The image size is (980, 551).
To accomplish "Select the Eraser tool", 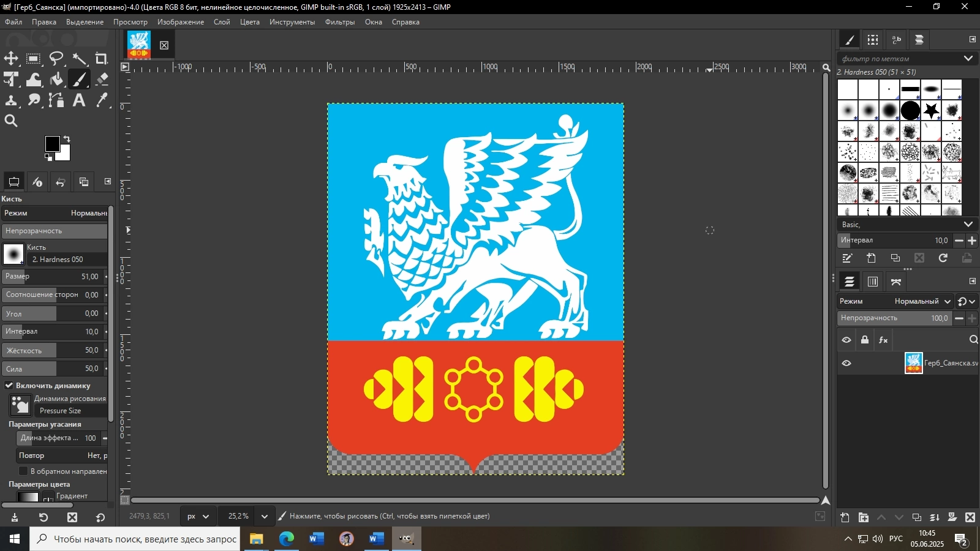I will pyautogui.click(x=102, y=80).
